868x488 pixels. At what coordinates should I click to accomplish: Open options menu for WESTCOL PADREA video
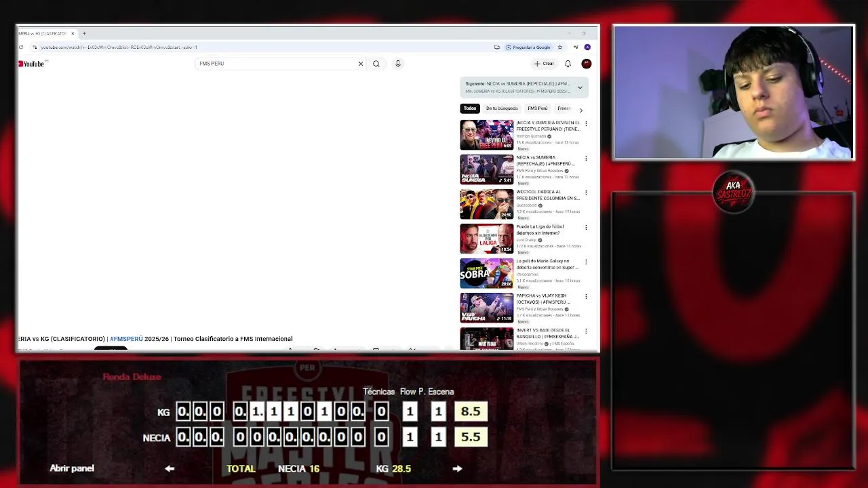(586, 193)
